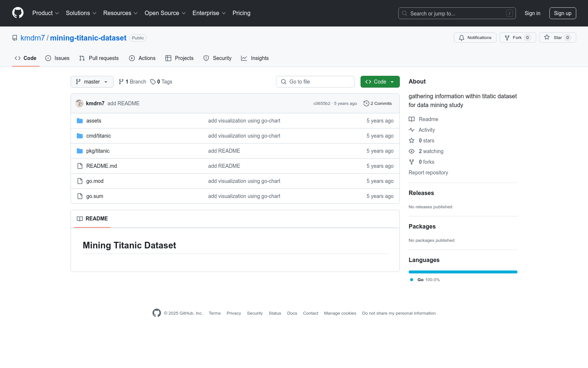The image size is (588, 368).
Task: Click the Go 100.0% language entry
Action: [425, 280]
